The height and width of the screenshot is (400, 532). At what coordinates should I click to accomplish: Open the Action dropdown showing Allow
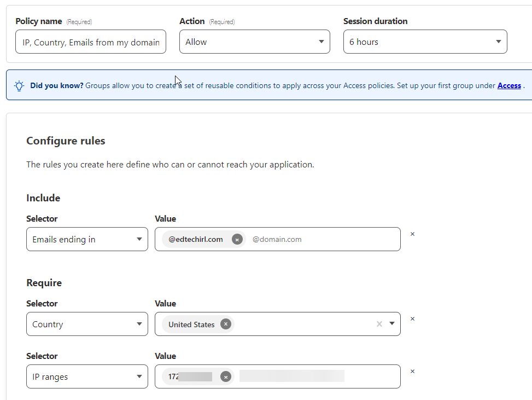coord(254,42)
